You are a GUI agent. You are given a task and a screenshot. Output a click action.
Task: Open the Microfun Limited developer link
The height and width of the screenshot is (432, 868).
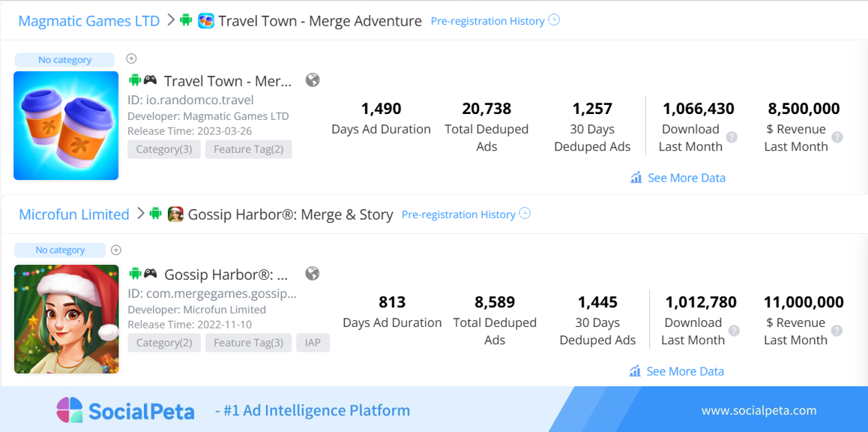tap(74, 214)
